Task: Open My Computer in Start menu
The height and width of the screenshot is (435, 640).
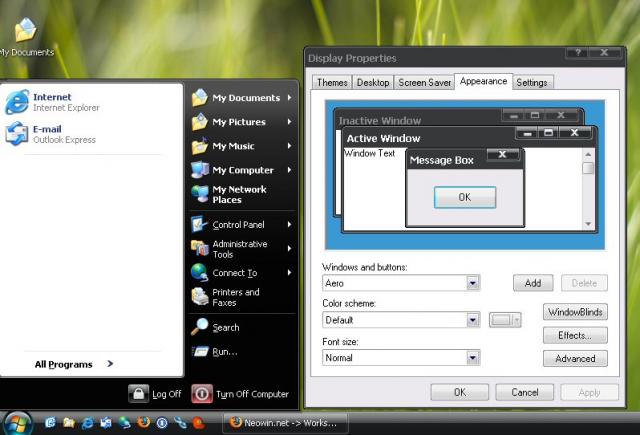Action: (242, 170)
